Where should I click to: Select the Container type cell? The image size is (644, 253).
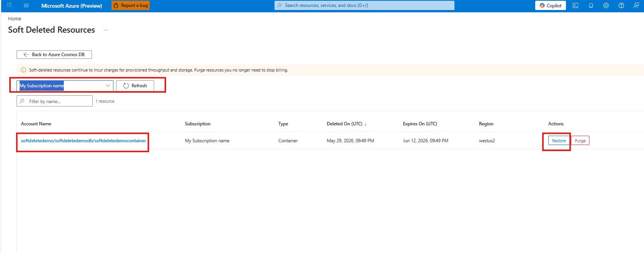pyautogui.click(x=288, y=141)
